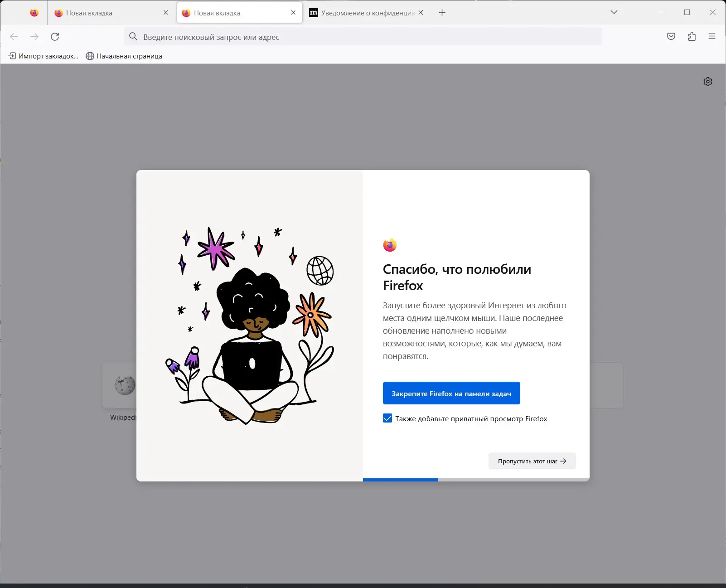Click the girl illustration in dialog

tap(250, 326)
